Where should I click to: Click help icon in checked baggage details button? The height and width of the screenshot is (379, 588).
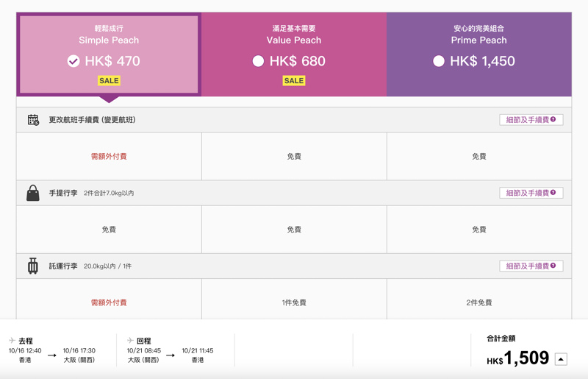[x=553, y=266]
